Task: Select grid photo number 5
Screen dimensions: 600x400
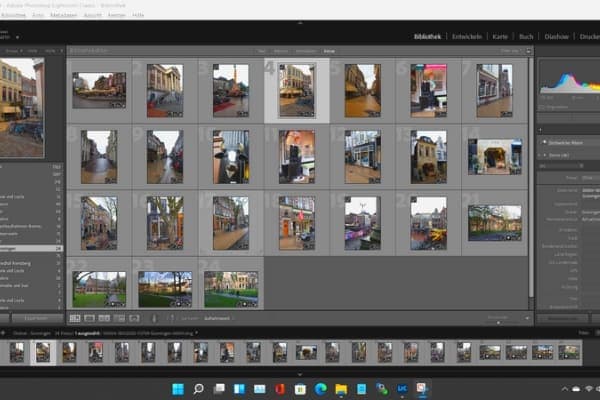Action: pos(363,91)
